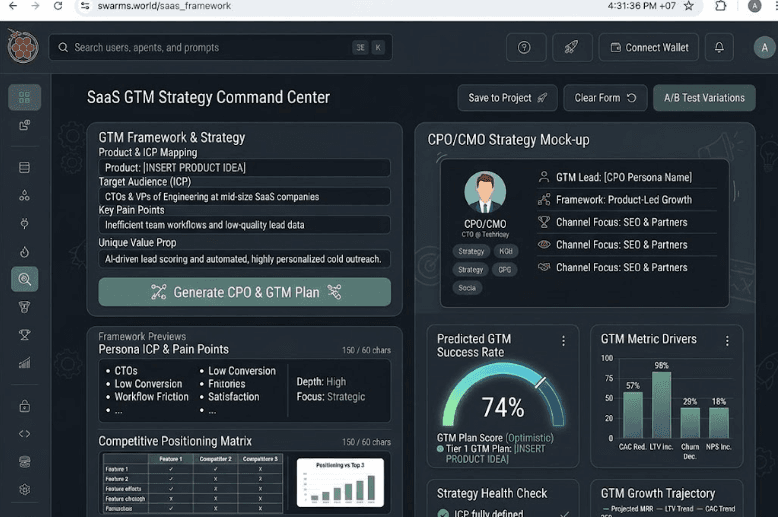Screen dimensions: 778x517
Task: Click the browser forward arrow
Action: tap(35, 6)
